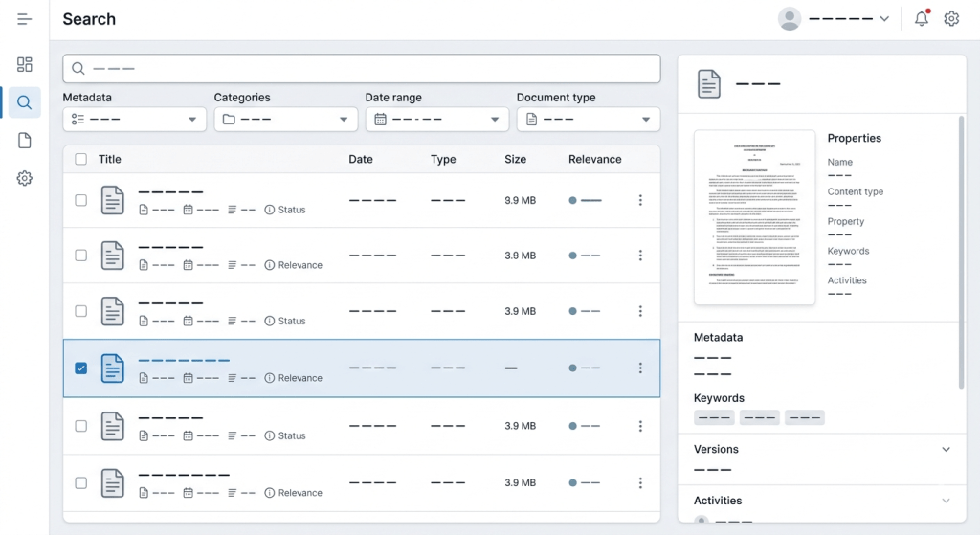Click the document preview thumbnail
980x535 pixels.
tap(754, 217)
